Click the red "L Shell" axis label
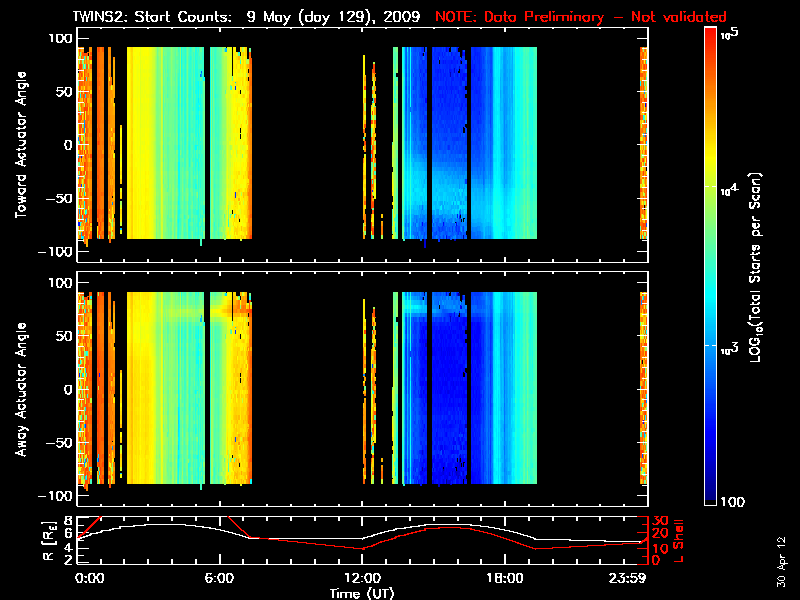The width and height of the screenshot is (800, 600). point(685,540)
